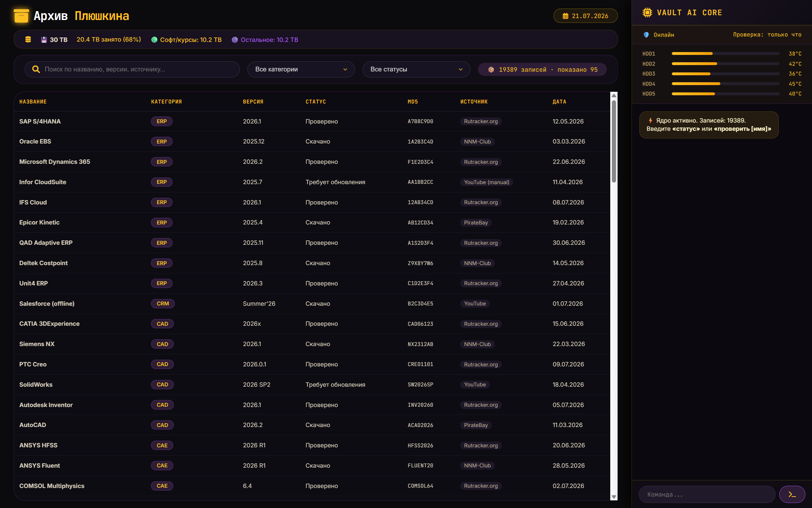This screenshot has width=812, height=508.
Task: Click the green dot beside Софт/курсы
Action: [154, 40]
